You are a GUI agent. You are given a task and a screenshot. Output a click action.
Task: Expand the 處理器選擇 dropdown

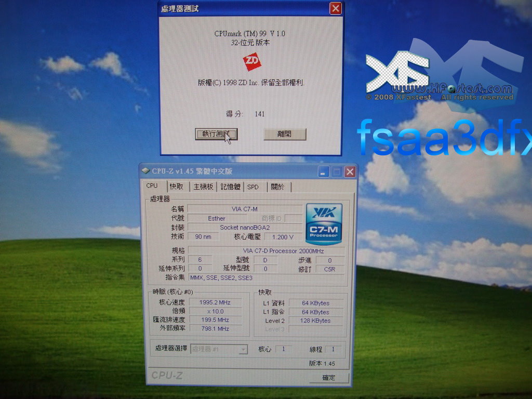(243, 349)
